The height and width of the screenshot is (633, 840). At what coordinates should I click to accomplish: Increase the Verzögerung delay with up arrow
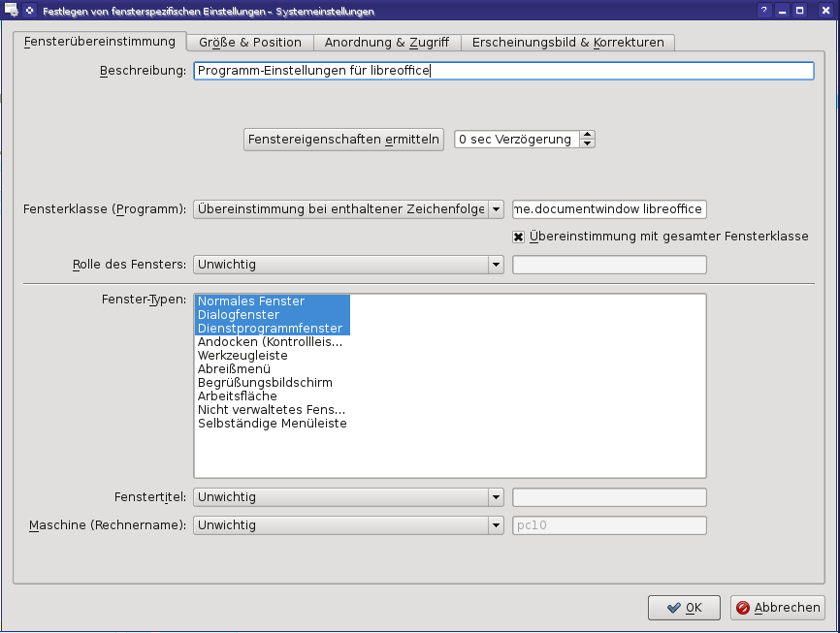pyautogui.click(x=588, y=135)
